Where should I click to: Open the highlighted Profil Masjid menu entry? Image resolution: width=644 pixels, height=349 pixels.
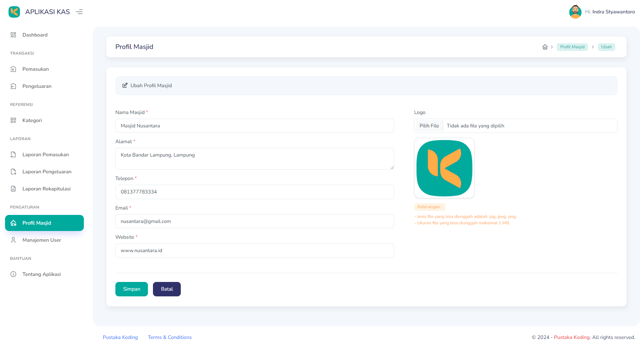point(44,223)
